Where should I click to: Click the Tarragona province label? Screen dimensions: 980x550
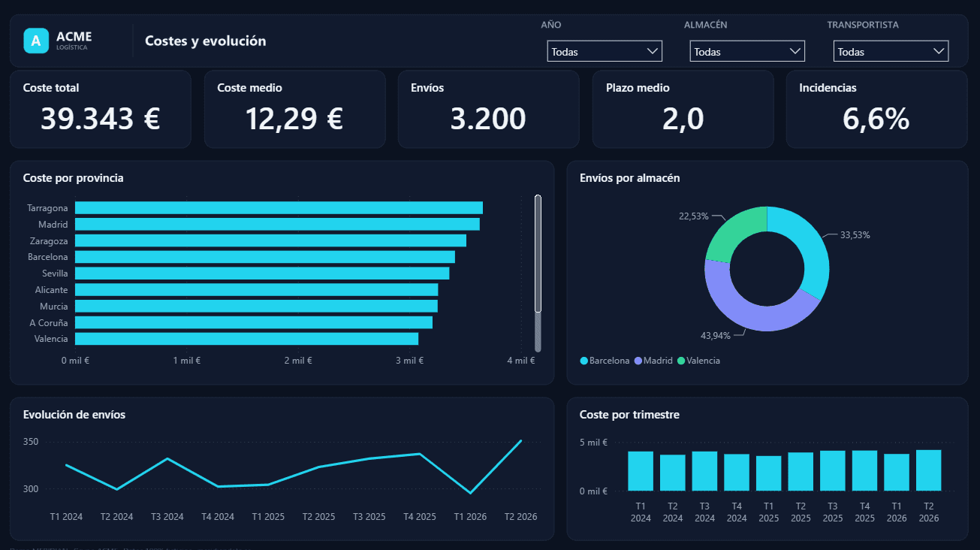pyautogui.click(x=47, y=208)
